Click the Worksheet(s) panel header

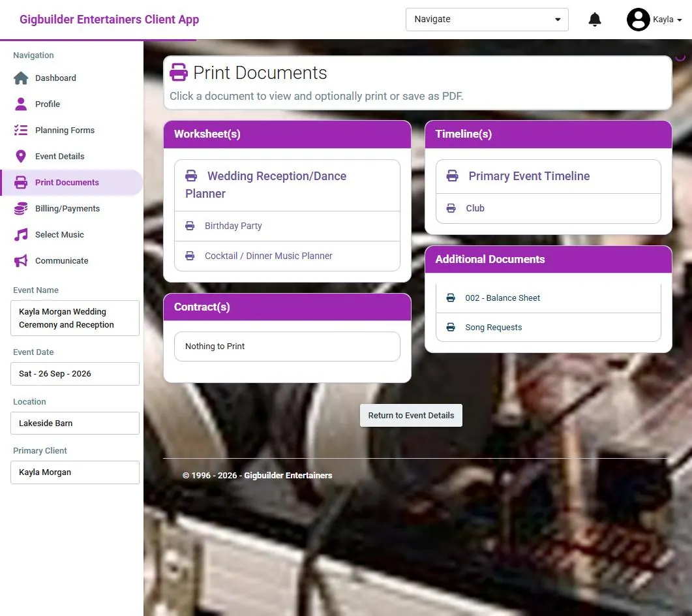288,134
